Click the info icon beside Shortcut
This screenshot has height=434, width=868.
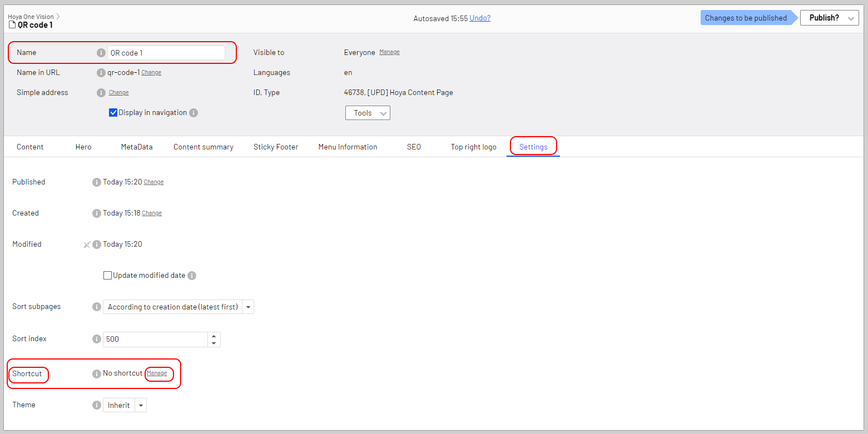click(97, 374)
